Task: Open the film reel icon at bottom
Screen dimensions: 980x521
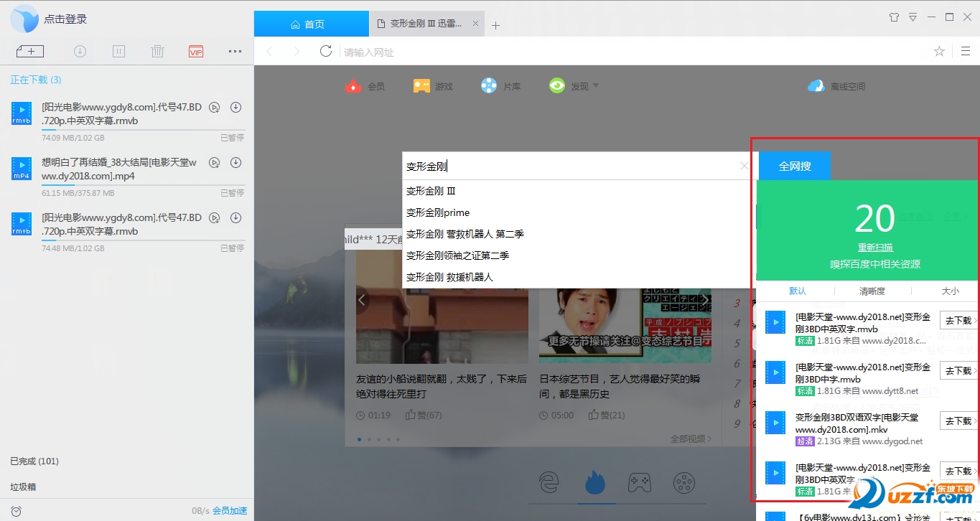Action: 686,482
